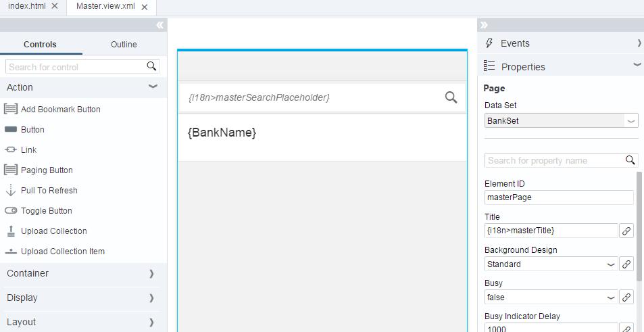Click the properties pane scrollbar
The height and width of the screenshot is (332, 644).
coord(639,227)
